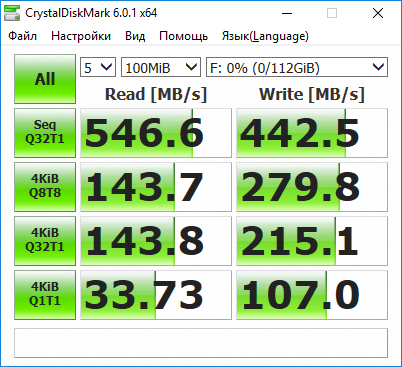Run all benchmarks with the All button
Image resolution: width=402 pixels, height=367 pixels.
coord(45,79)
